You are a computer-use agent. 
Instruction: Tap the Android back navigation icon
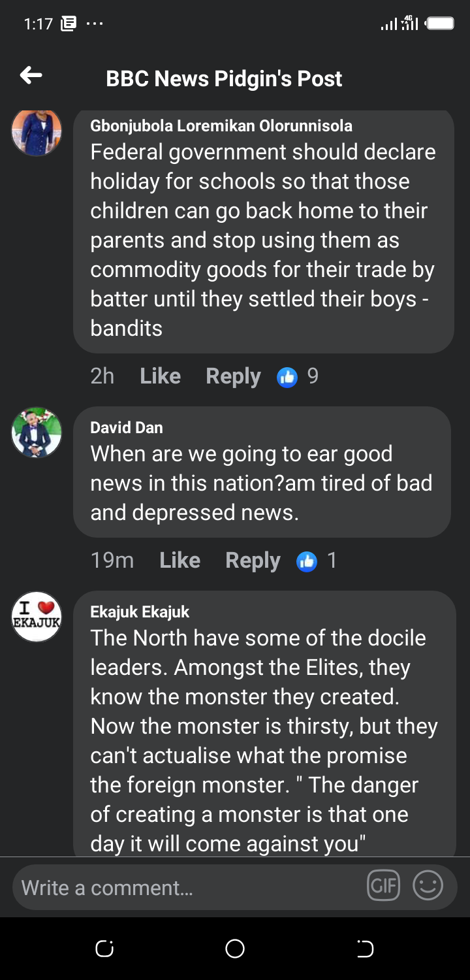(366, 949)
